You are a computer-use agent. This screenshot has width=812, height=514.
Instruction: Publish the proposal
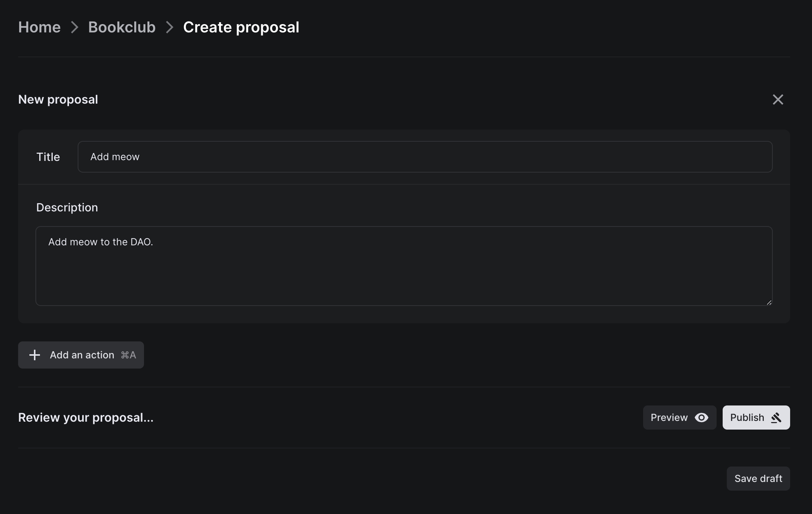pos(747,418)
